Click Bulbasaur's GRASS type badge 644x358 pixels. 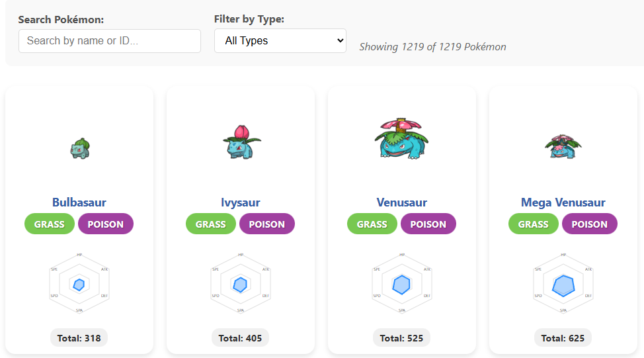(50, 224)
